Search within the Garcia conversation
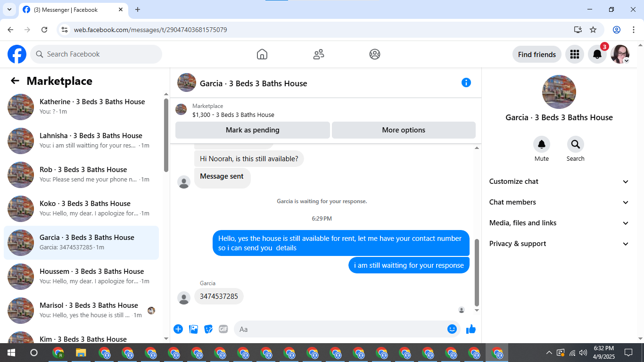644x362 pixels. tap(576, 144)
